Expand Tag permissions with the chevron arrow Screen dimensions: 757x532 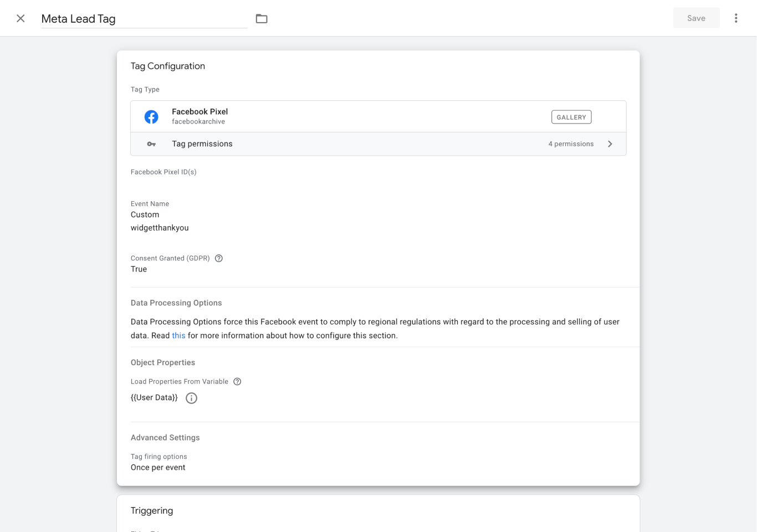coord(610,144)
